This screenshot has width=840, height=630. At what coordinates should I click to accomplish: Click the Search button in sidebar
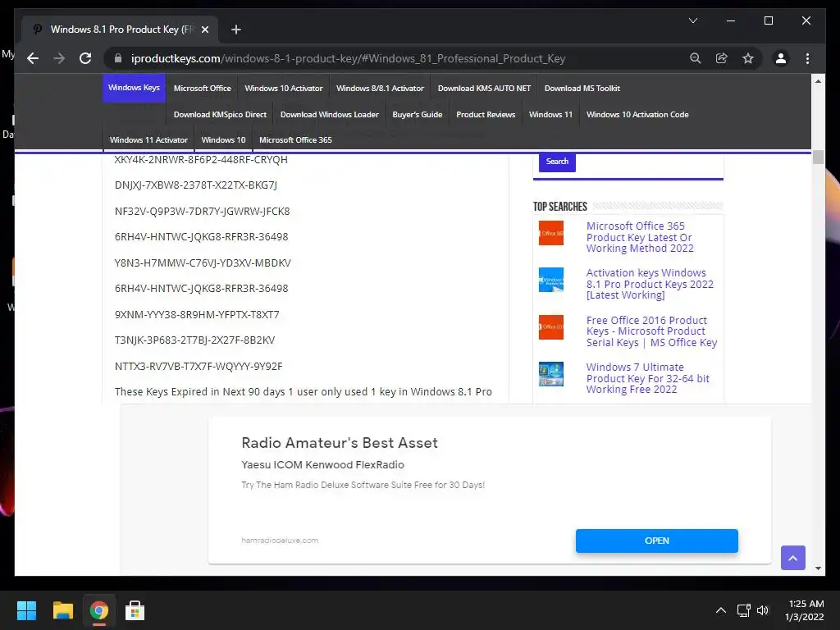click(557, 162)
